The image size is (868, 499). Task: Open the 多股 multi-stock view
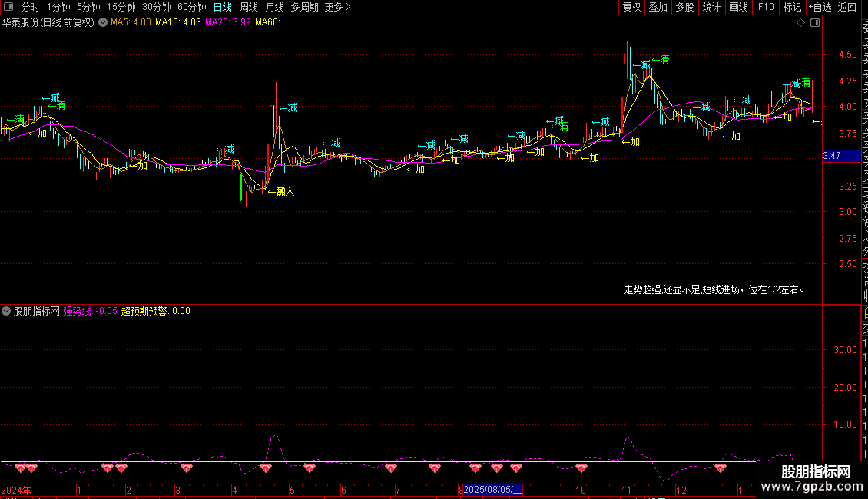click(x=684, y=7)
